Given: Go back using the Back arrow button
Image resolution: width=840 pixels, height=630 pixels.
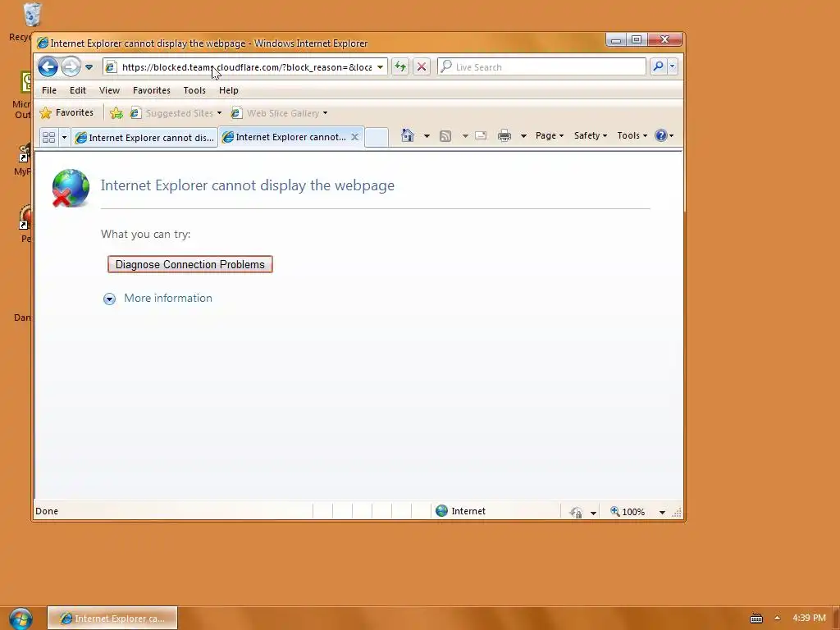Looking at the screenshot, I should click(48, 67).
